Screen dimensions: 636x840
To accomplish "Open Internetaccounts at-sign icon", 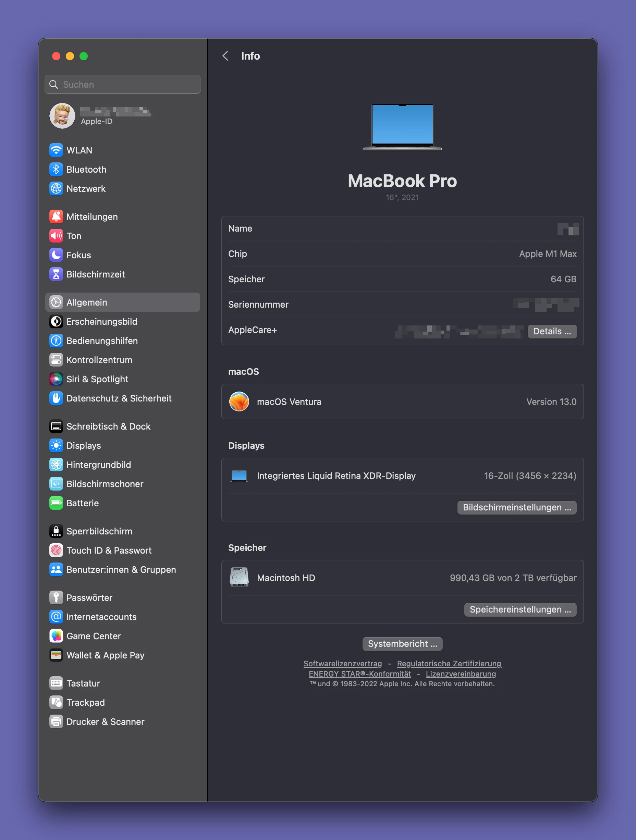I will coord(56,617).
